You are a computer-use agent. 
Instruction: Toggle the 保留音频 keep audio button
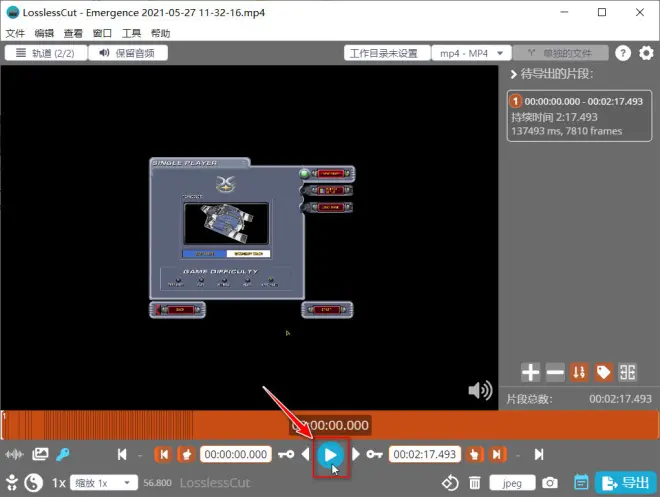[x=128, y=53]
